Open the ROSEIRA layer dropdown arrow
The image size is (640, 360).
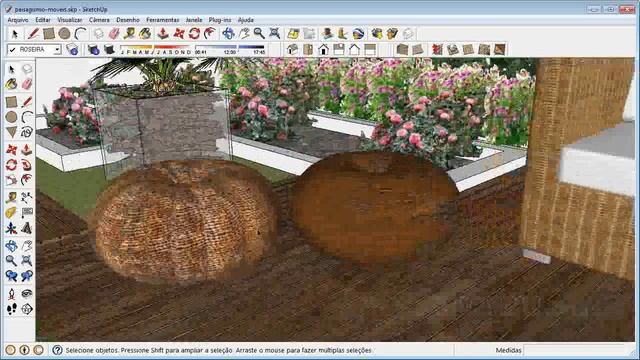coord(57,50)
